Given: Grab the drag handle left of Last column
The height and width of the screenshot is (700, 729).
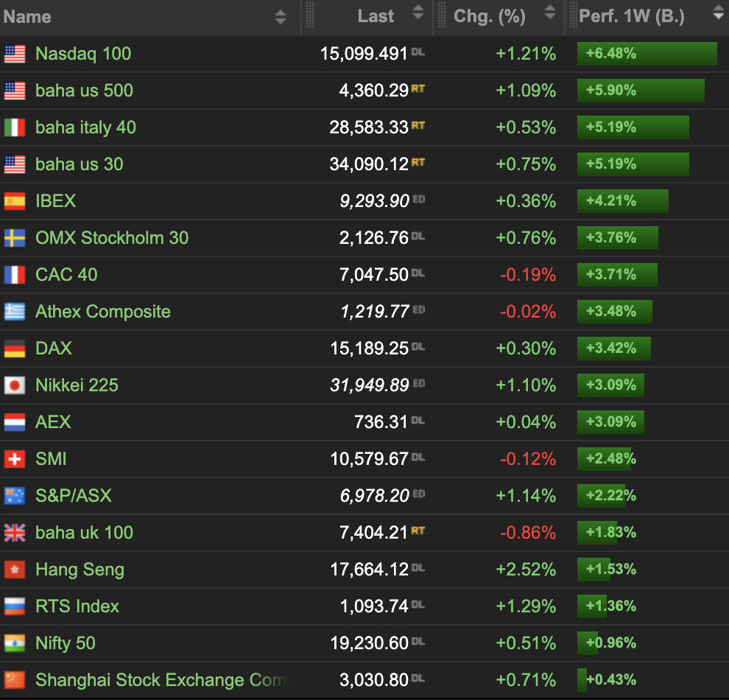Looking at the screenshot, I should tap(309, 15).
